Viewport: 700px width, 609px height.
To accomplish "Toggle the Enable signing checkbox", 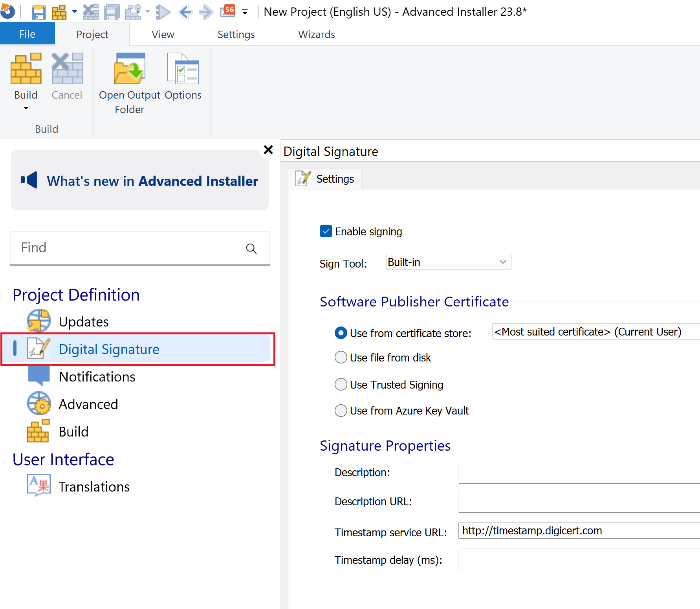I will 326,231.
